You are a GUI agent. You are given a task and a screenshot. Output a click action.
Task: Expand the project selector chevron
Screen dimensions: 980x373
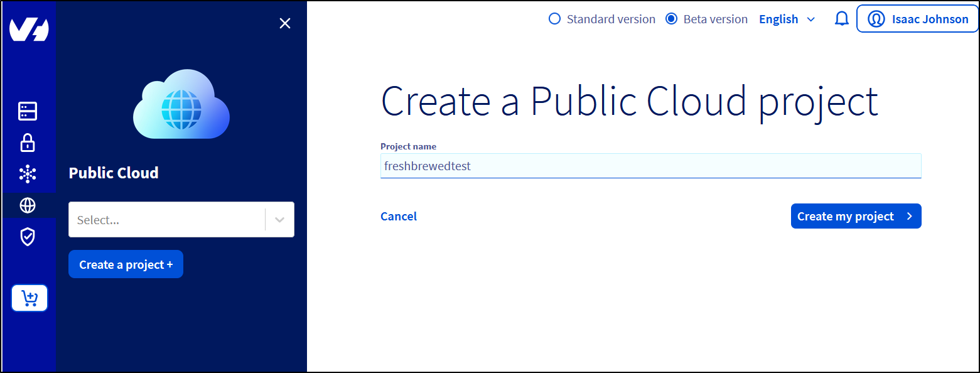pos(280,219)
